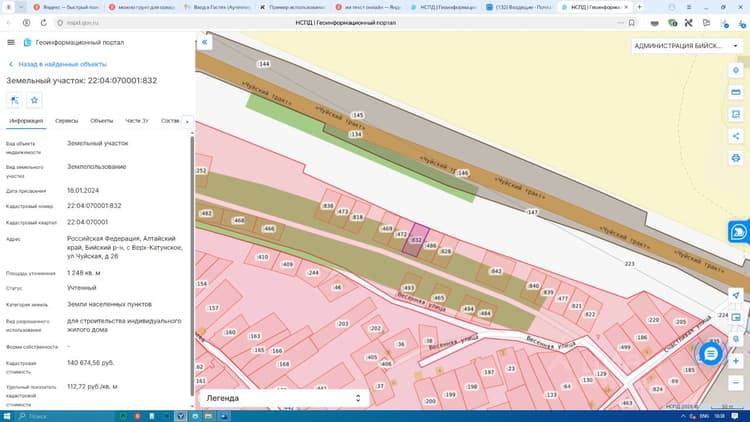750x422 pixels.
Task: Click the my-location arrow button on the map
Action: click(736, 295)
